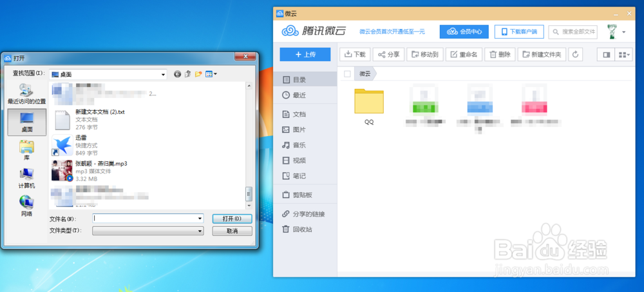Image resolution: width=644 pixels, height=292 pixels.
Task: Click the 删除 delete toolbar button
Action: pyautogui.click(x=500, y=54)
